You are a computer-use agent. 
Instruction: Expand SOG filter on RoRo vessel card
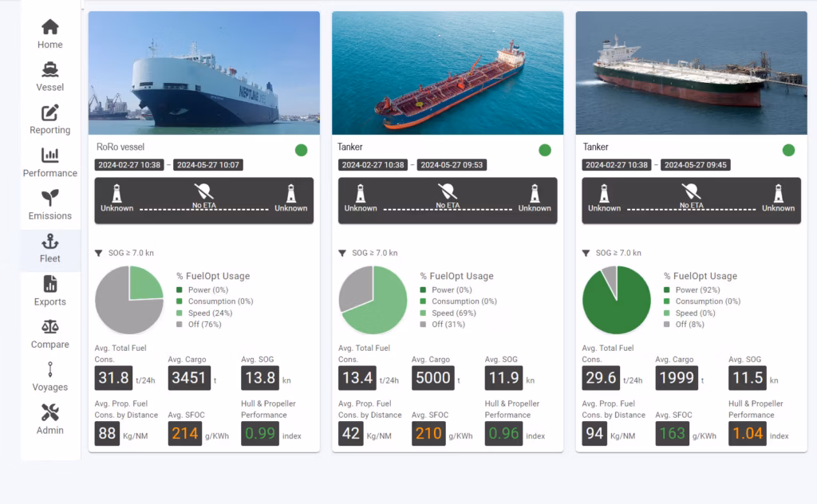click(x=99, y=253)
